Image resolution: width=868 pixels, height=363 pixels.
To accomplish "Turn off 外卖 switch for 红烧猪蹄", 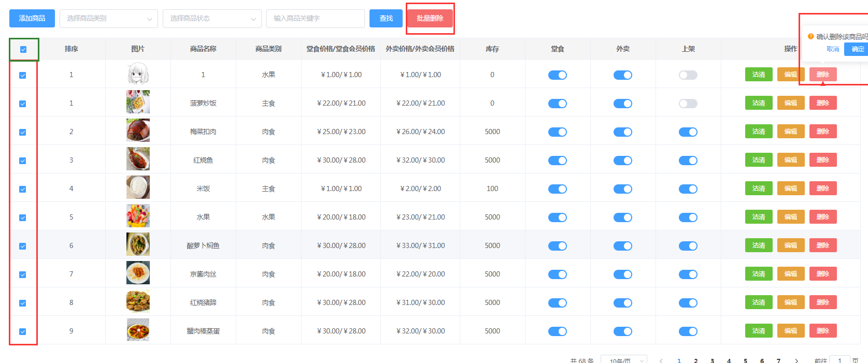I will (x=622, y=303).
